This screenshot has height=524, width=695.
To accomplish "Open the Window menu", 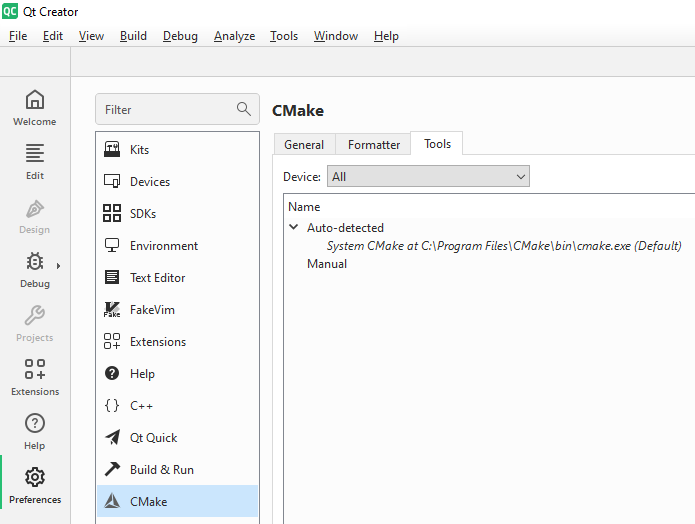I will pos(336,36).
